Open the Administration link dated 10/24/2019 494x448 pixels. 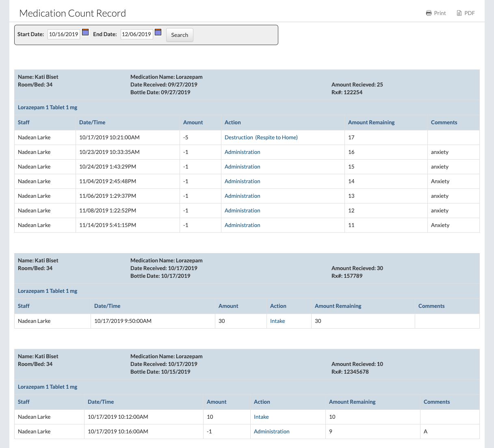click(242, 167)
